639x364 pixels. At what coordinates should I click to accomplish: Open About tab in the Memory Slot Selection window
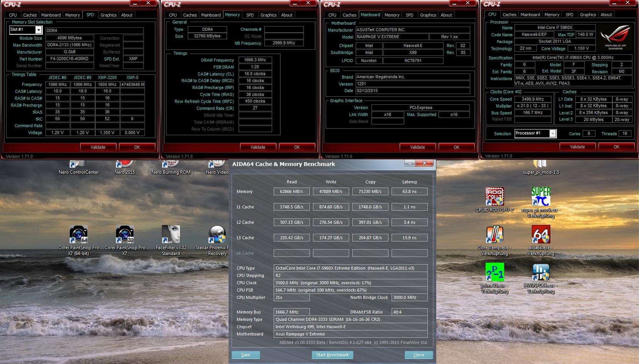(x=127, y=15)
